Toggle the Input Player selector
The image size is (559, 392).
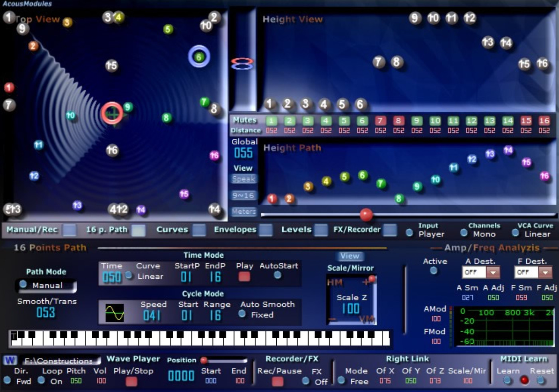[x=409, y=233]
